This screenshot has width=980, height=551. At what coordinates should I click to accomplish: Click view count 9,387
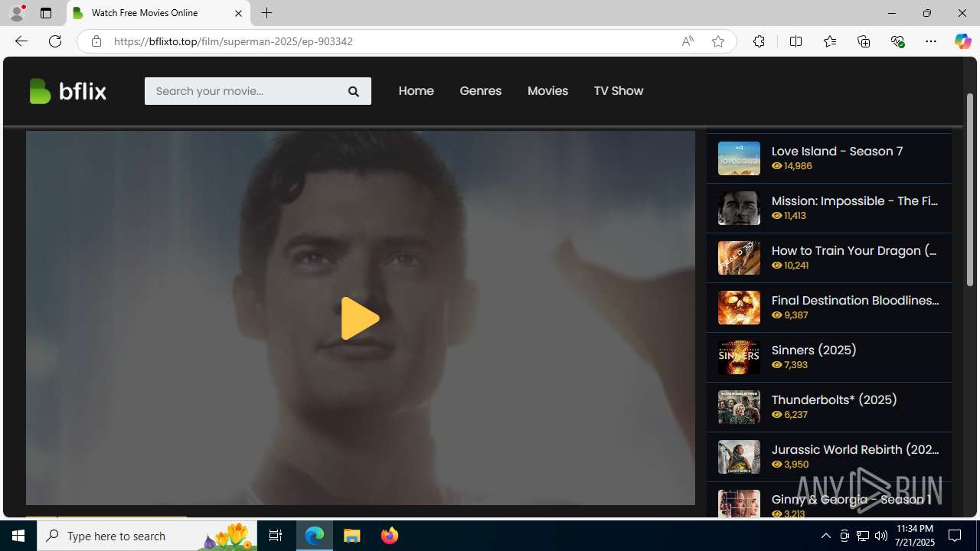(790, 315)
